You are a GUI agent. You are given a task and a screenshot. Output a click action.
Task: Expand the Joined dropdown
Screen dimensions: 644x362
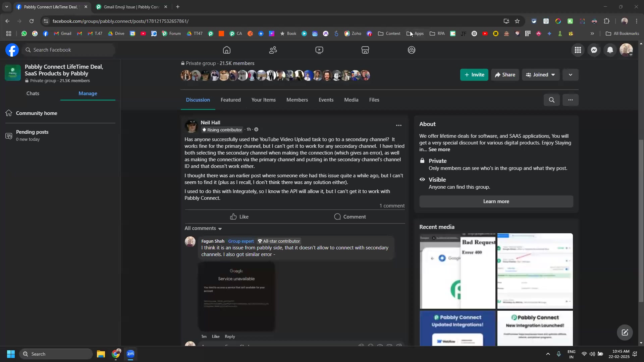pos(541,75)
